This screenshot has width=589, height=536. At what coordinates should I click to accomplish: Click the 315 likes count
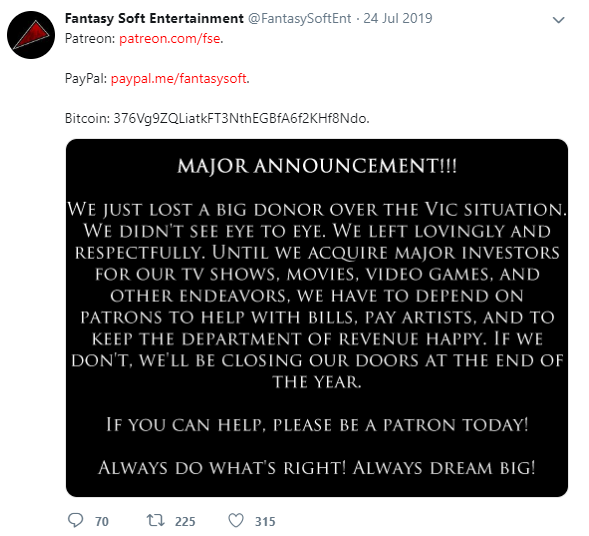[x=265, y=521]
